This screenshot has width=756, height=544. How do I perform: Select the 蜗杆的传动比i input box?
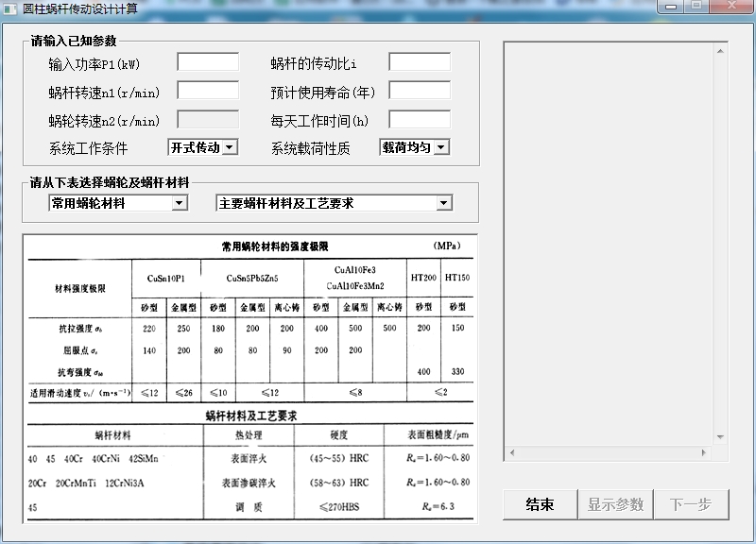(419, 63)
